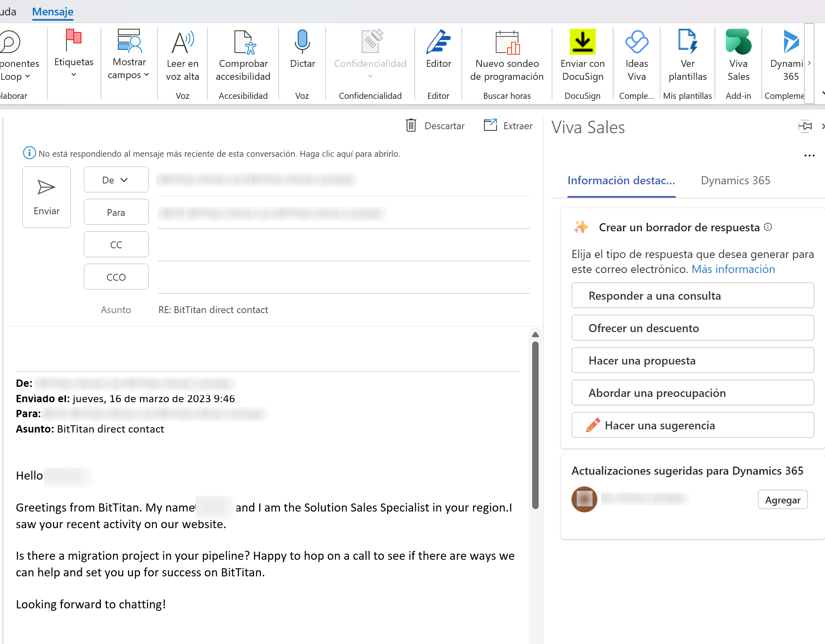Image resolution: width=825 pixels, height=644 pixels.
Task: Discard draft with Descartar trash icon
Action: (x=411, y=126)
